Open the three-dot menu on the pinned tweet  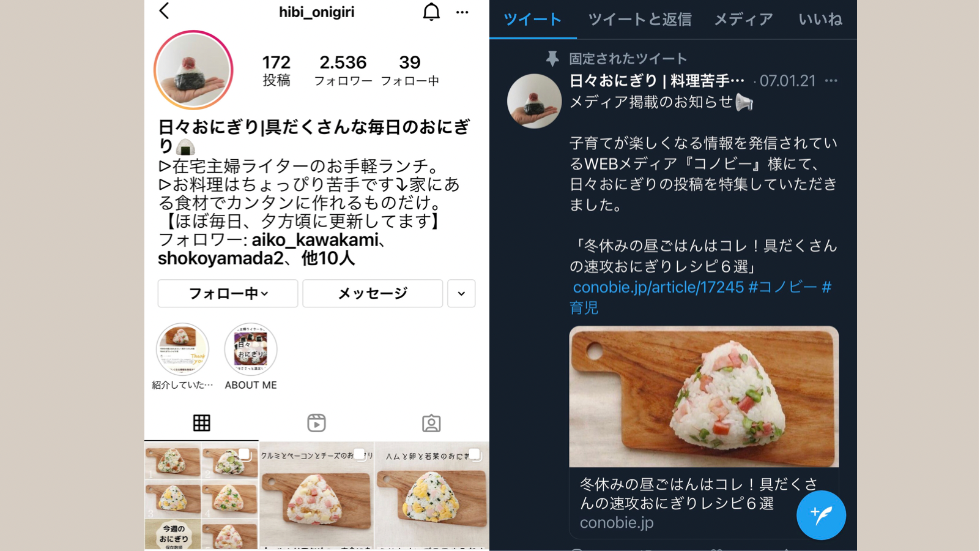tap(831, 81)
